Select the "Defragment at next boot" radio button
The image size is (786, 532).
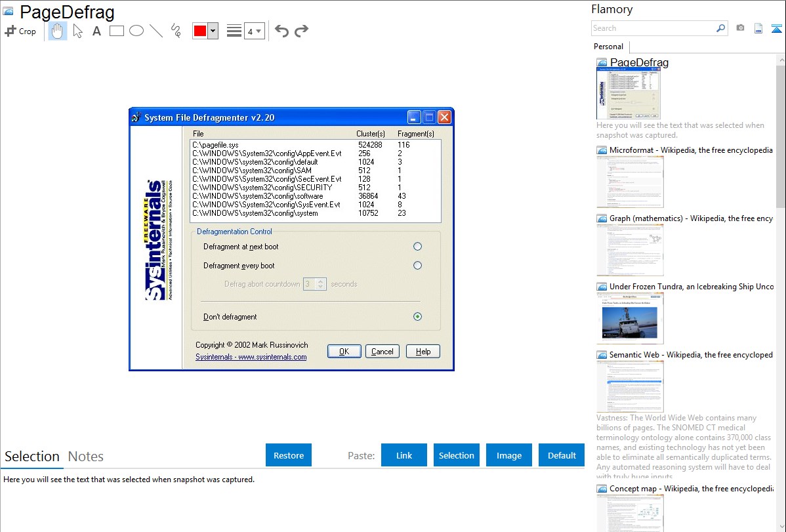pos(417,246)
